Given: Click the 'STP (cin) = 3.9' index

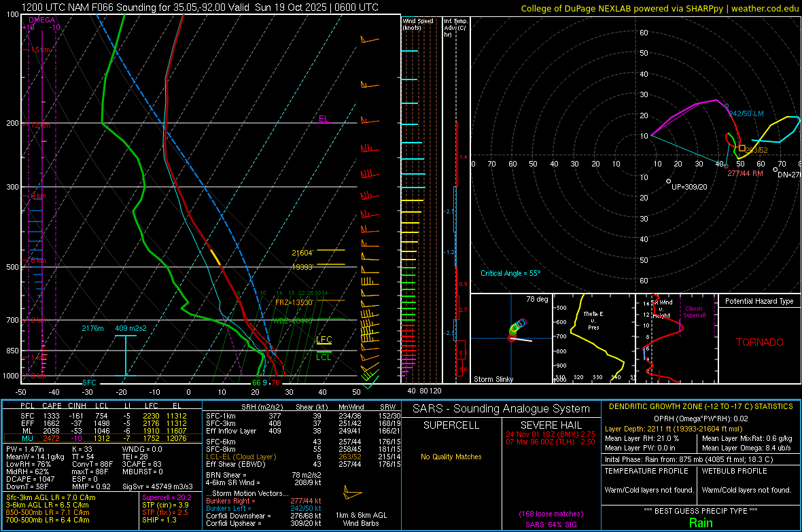Looking at the screenshot, I should (165, 505).
